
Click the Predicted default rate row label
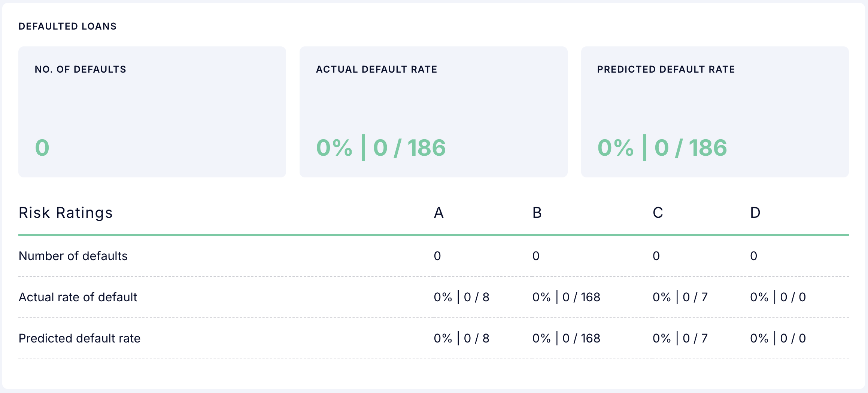(79, 338)
